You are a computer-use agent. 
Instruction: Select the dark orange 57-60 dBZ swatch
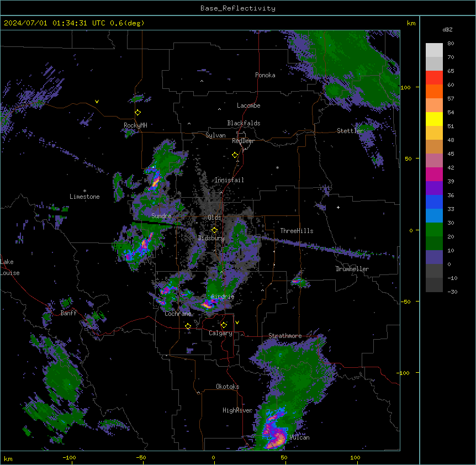434,91
